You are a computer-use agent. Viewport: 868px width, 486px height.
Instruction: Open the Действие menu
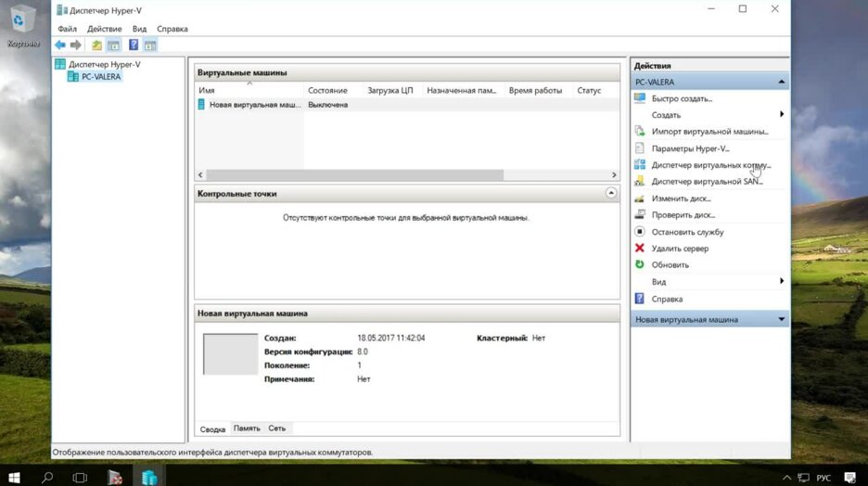click(x=105, y=29)
